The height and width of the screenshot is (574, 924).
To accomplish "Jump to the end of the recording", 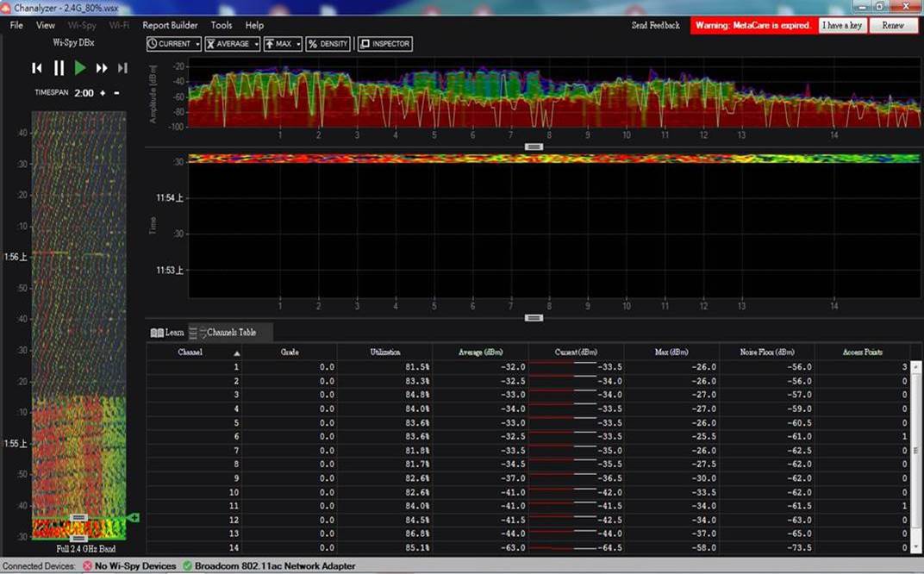I will (122, 68).
